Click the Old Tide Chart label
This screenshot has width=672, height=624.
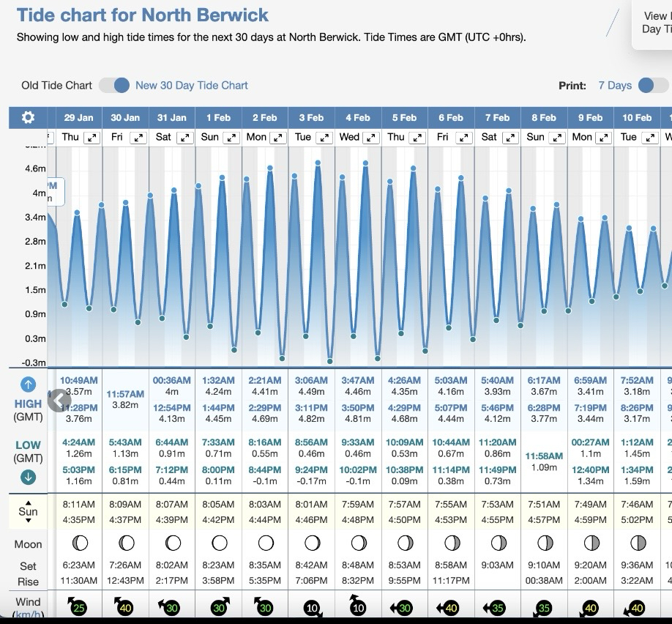[x=56, y=86]
